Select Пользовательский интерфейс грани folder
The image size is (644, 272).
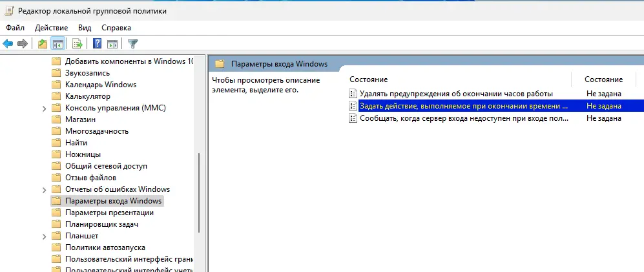[129, 259]
